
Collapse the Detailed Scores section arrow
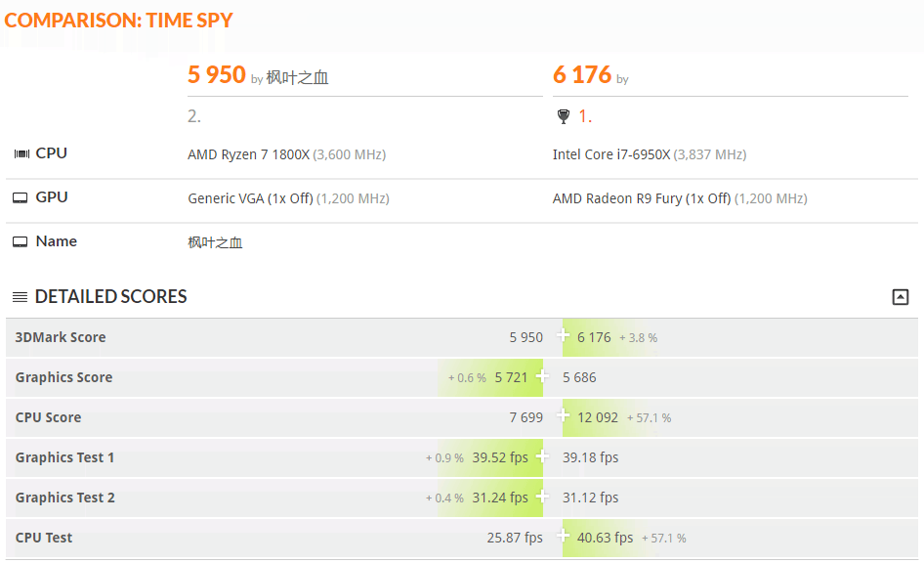[x=900, y=297]
